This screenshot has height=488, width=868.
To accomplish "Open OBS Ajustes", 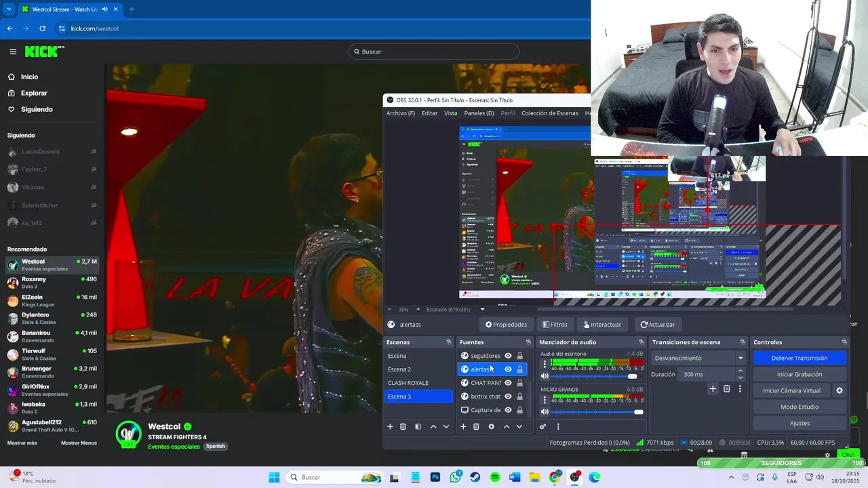I will (800, 423).
